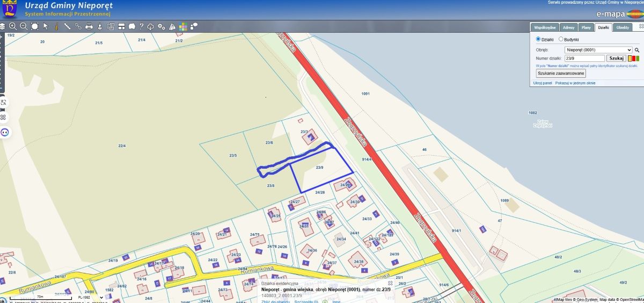Screen dimensions: 644x303
Task: Click the Ukryj panel link
Action: [543, 83]
